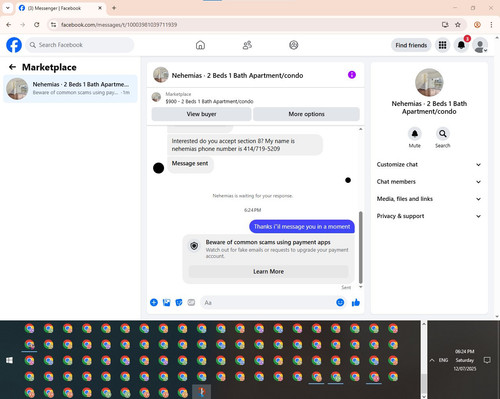This screenshot has height=399, width=500.
Task: Open the Windows Start button
Action: (9, 360)
